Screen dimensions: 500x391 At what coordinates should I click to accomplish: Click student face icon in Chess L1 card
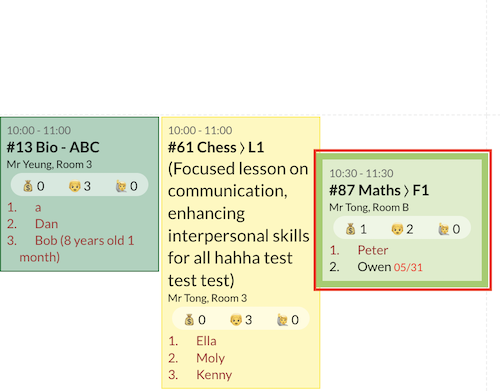coord(236,320)
